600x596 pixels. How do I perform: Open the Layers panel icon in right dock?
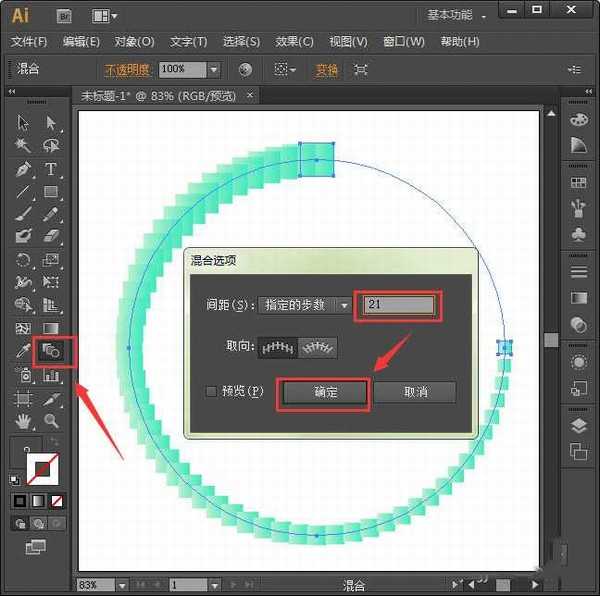coord(578,425)
